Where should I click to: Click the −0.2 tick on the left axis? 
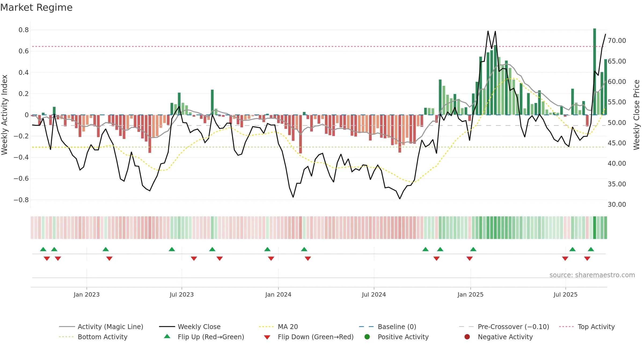coord(21,136)
